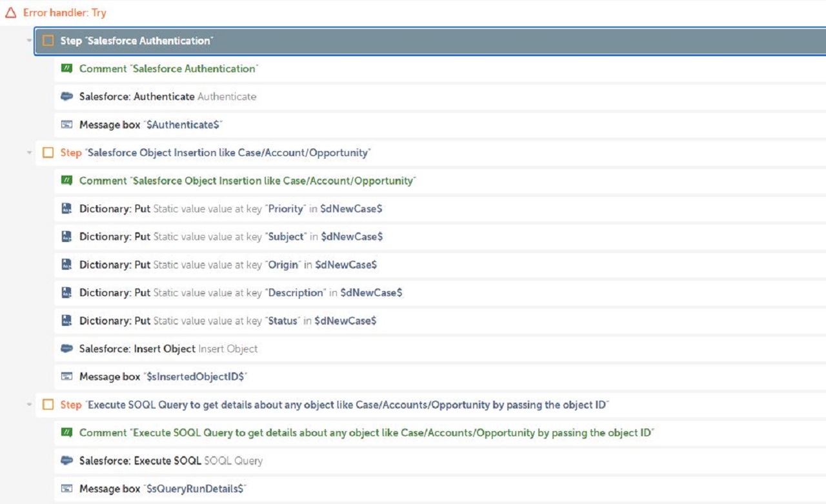Click dictionary icon for Priority key row

[66, 208]
